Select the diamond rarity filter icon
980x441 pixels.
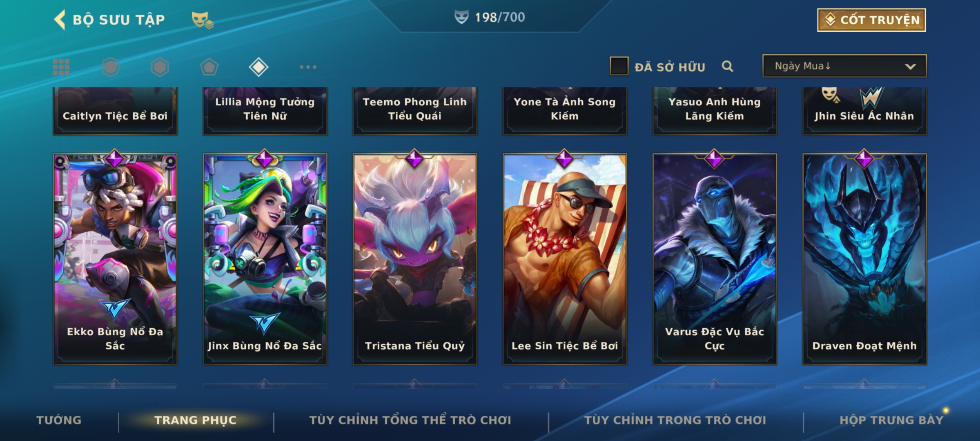pyautogui.click(x=258, y=67)
